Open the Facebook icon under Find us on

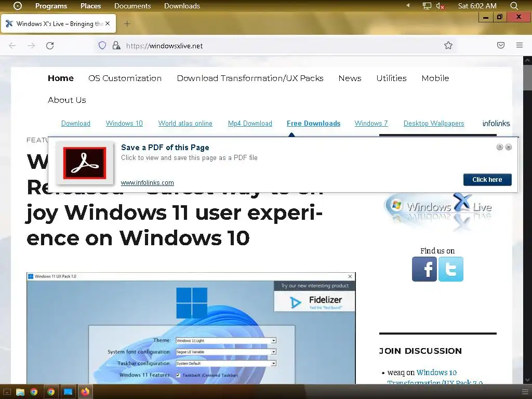pos(424,269)
